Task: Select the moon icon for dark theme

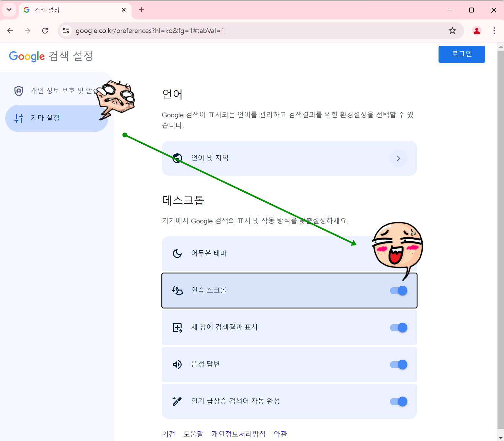Action: tap(177, 253)
